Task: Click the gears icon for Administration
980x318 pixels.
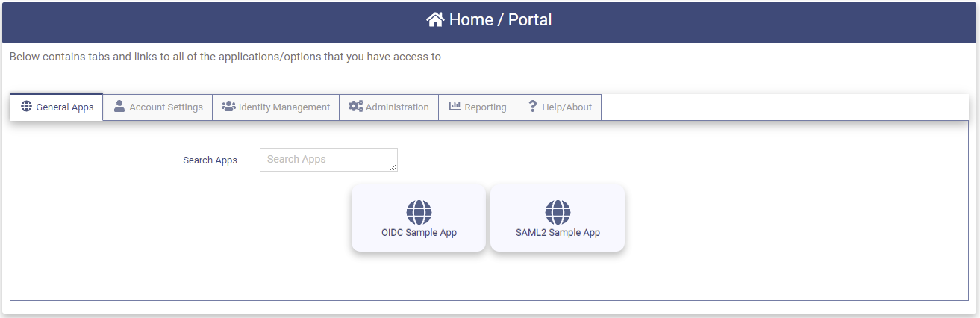Action: 355,106
